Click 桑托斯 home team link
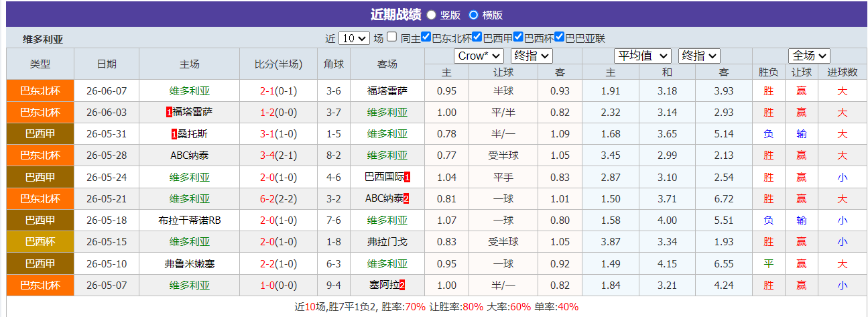The height and width of the screenshot is (317, 868). click(192, 133)
